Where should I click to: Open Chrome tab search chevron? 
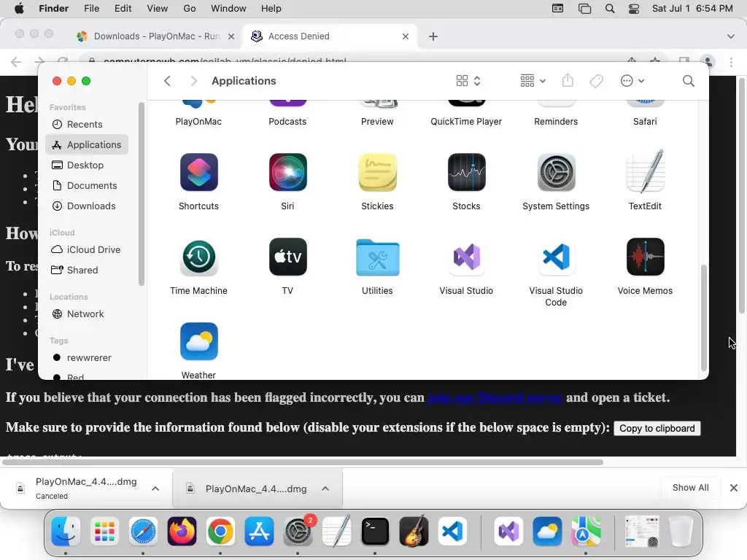click(731, 36)
